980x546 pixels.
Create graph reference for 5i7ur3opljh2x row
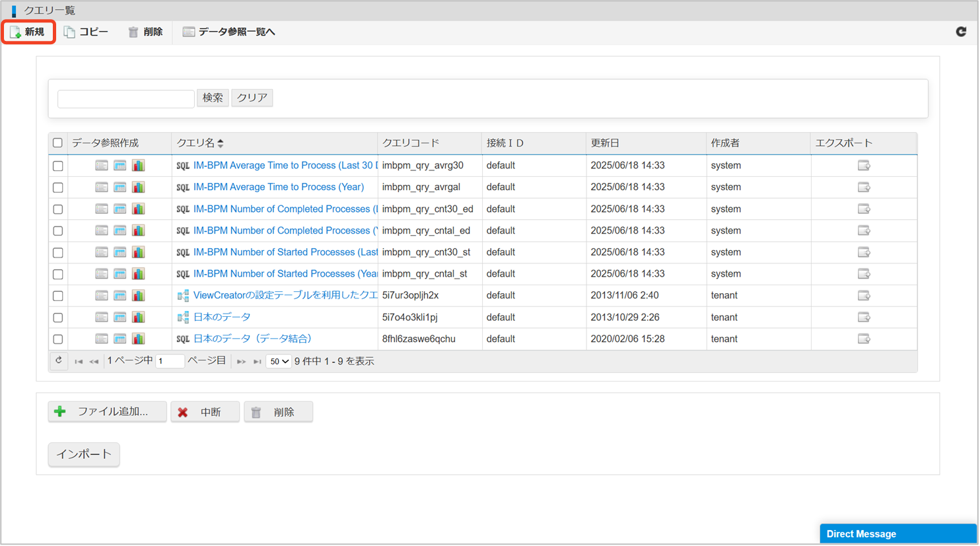coord(139,296)
